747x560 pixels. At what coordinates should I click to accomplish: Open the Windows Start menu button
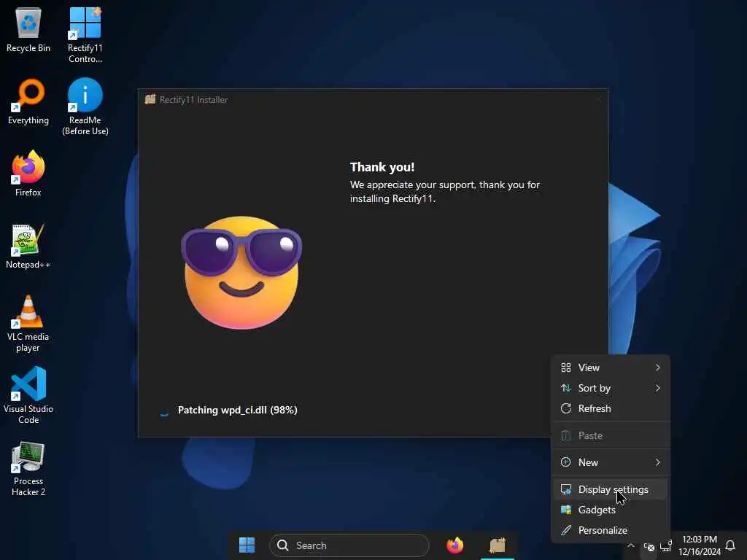[x=247, y=545]
